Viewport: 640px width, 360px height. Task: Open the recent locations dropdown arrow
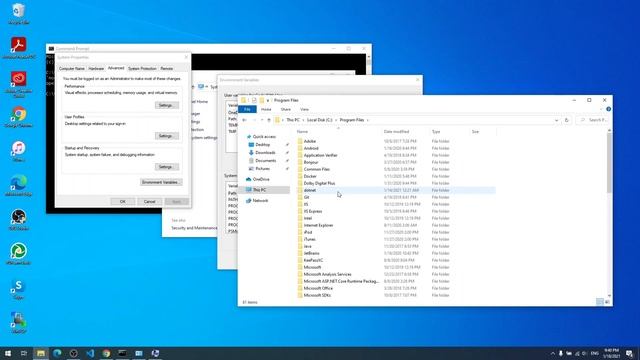tap(262, 120)
